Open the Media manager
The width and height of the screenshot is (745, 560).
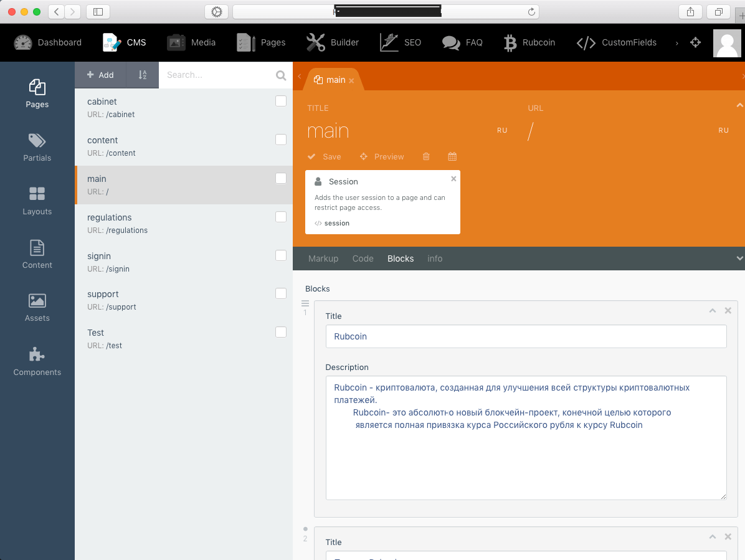191,43
